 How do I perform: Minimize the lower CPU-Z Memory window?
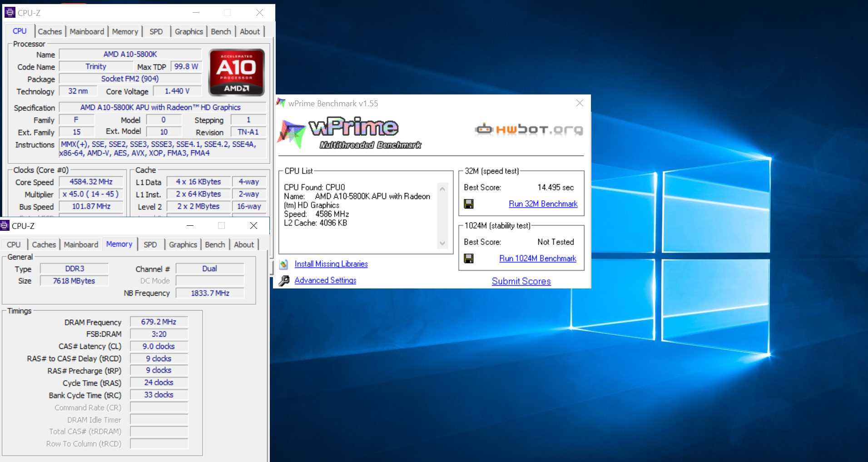coord(190,225)
